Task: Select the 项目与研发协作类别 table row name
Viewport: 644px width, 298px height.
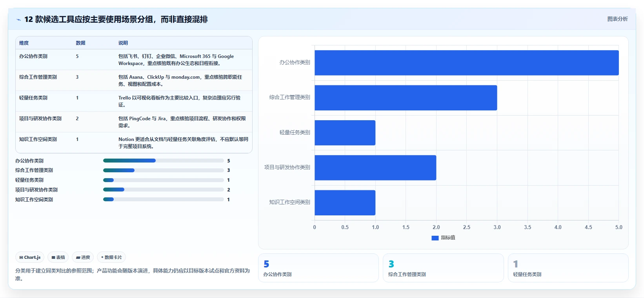Action: click(40, 119)
